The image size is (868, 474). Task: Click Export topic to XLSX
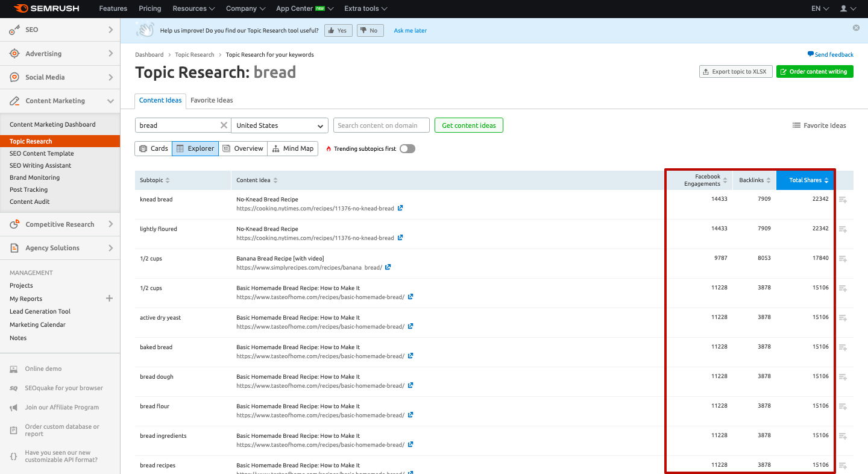[x=735, y=72]
